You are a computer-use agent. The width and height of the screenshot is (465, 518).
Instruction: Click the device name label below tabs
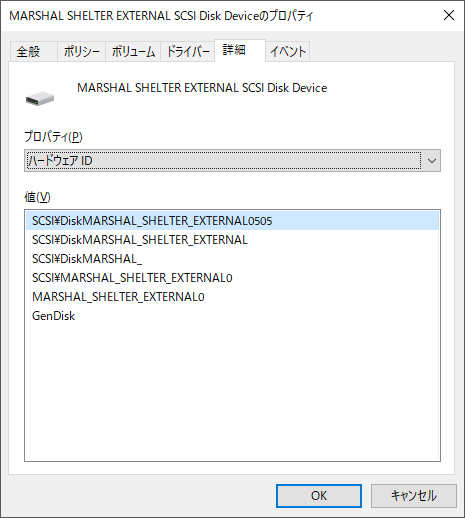(202, 88)
